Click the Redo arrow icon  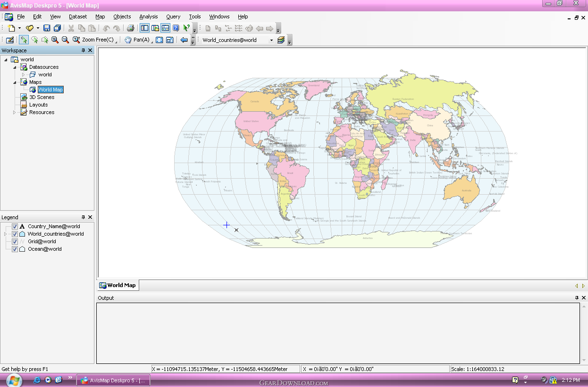point(117,28)
